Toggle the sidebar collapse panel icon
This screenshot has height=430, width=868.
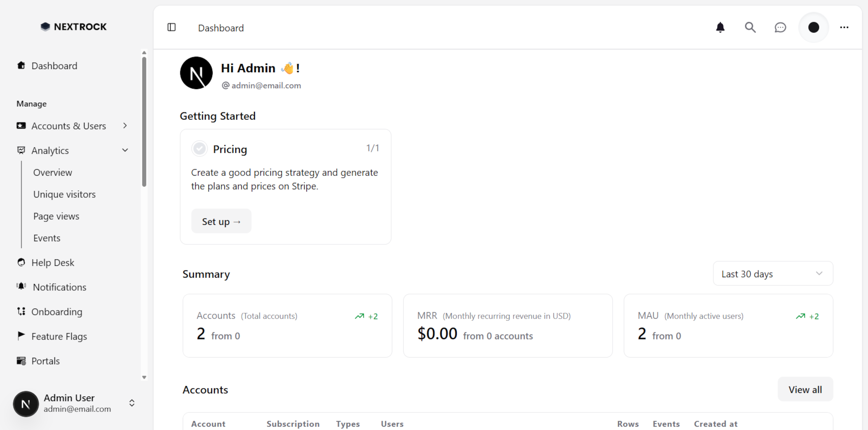[x=172, y=27]
